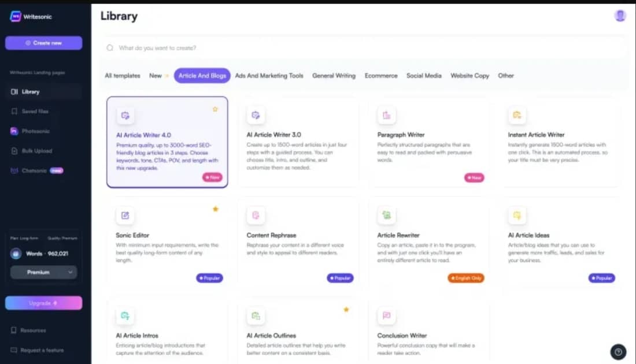636x364 pixels.
Task: Open the help button in the corner
Action: pos(618,352)
